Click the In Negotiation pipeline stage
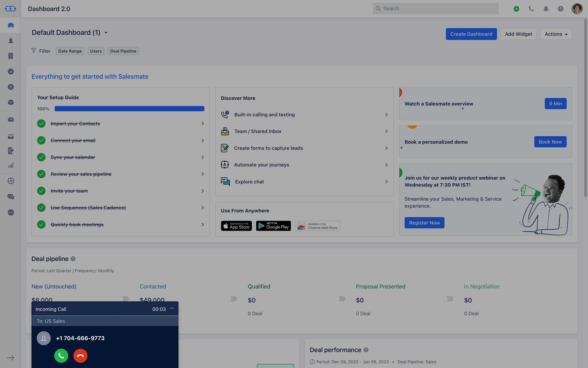 482,287
